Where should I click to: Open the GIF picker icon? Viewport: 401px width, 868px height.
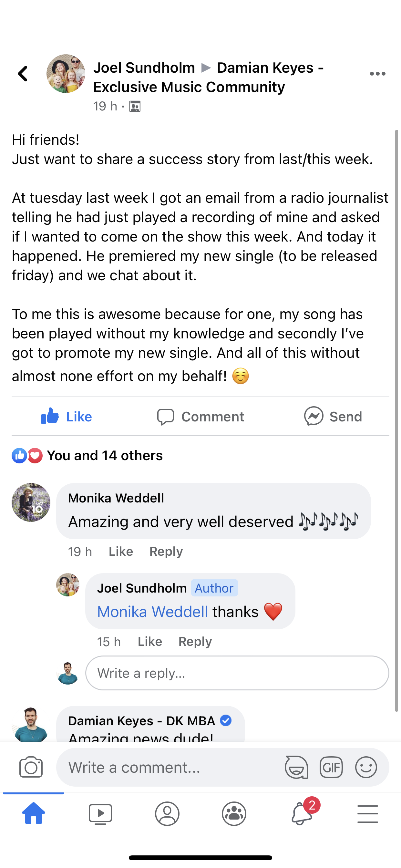coord(331,767)
